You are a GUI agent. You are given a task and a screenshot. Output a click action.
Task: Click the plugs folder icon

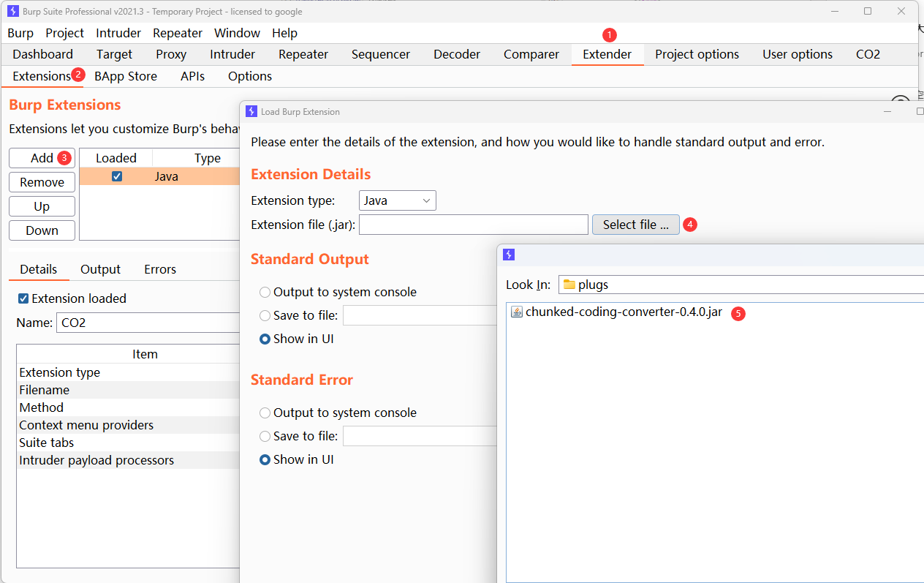pos(569,285)
